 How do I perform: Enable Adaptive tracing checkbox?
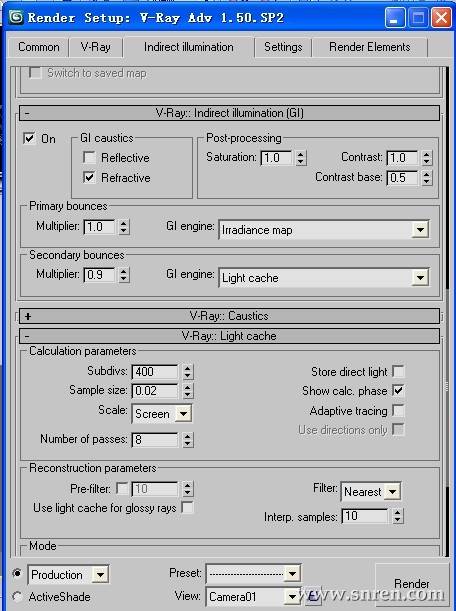click(398, 410)
